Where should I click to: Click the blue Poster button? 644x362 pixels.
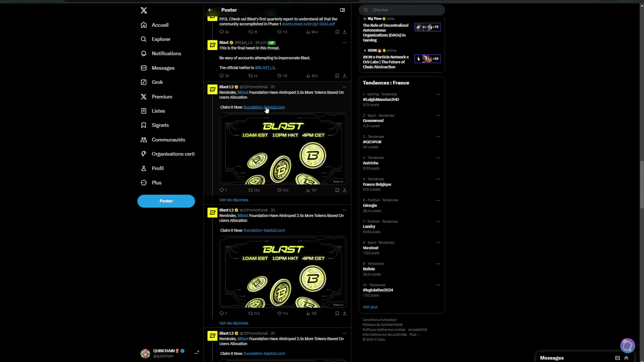click(x=166, y=201)
